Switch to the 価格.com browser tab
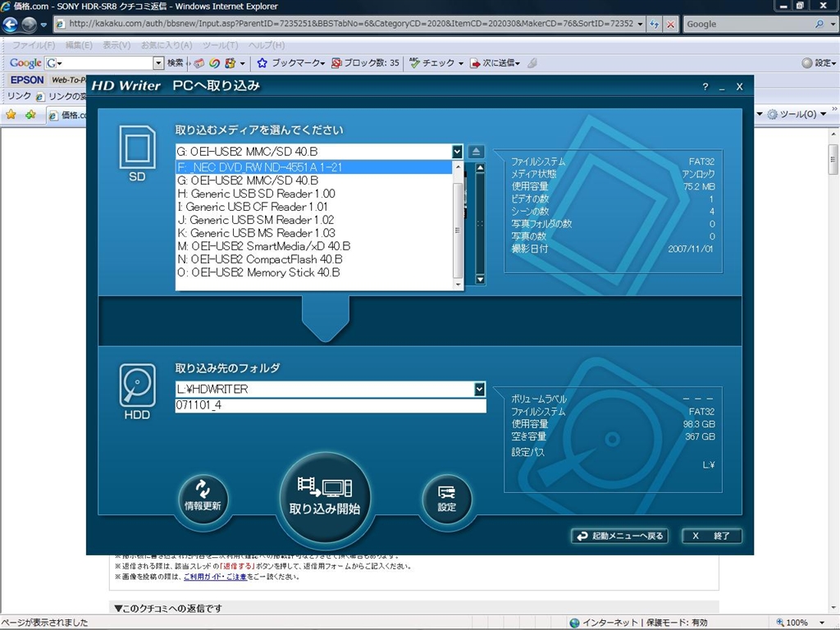The width and height of the screenshot is (840, 630). (67, 115)
